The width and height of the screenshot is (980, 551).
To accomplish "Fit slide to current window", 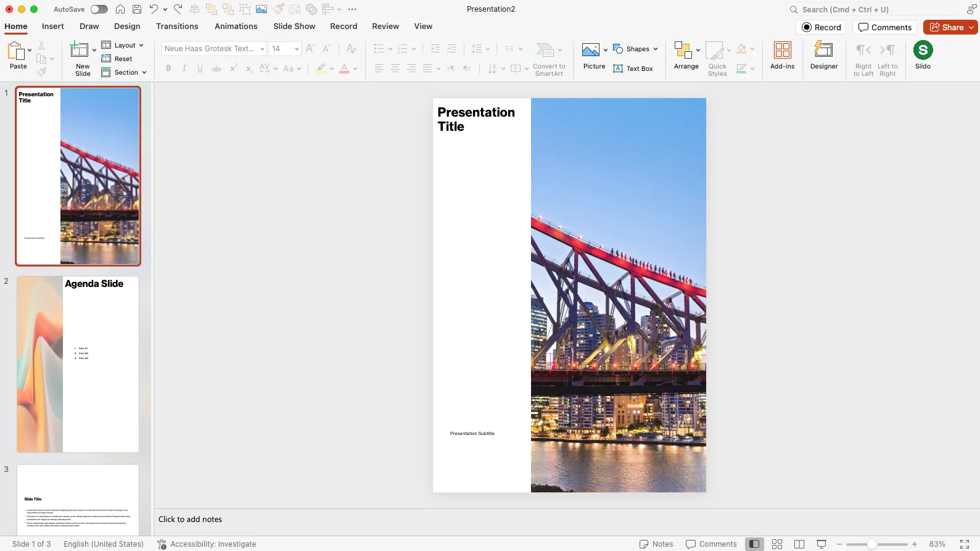I will tap(965, 544).
